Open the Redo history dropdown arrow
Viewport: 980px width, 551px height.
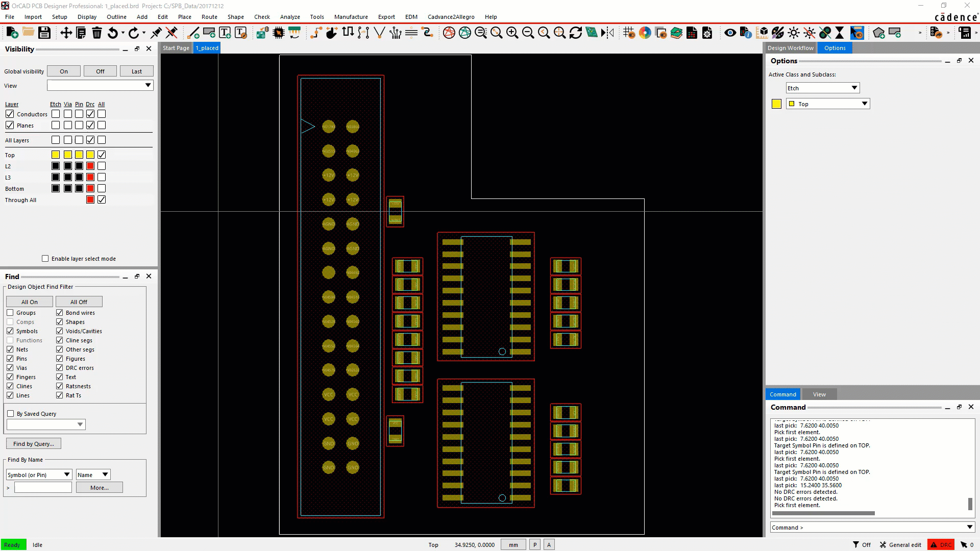click(144, 33)
